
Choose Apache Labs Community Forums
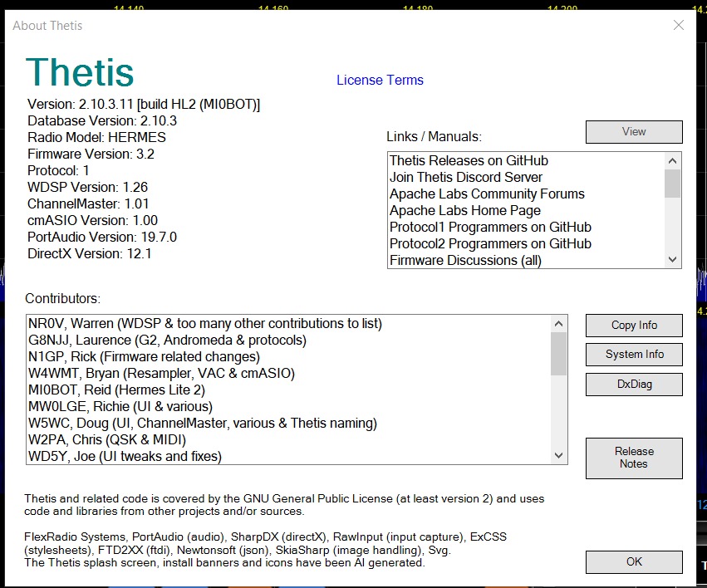click(x=487, y=194)
